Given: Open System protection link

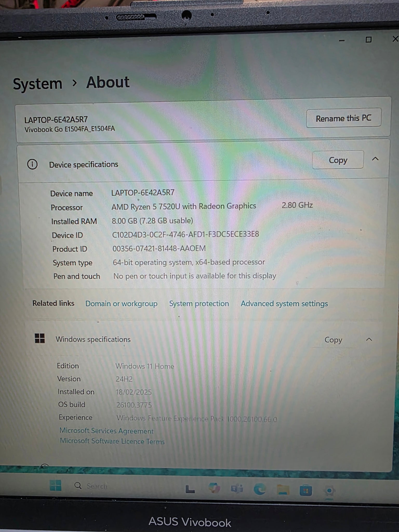Looking at the screenshot, I should [x=199, y=304].
